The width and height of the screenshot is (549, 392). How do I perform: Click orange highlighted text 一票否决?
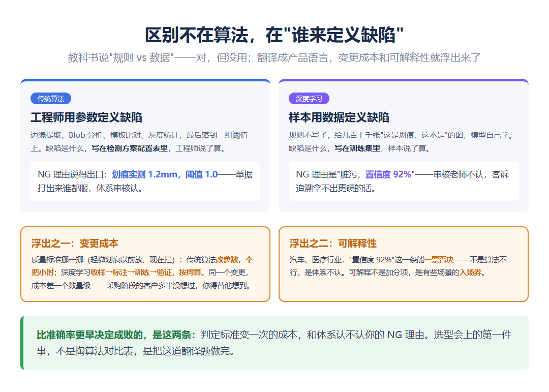click(x=439, y=260)
